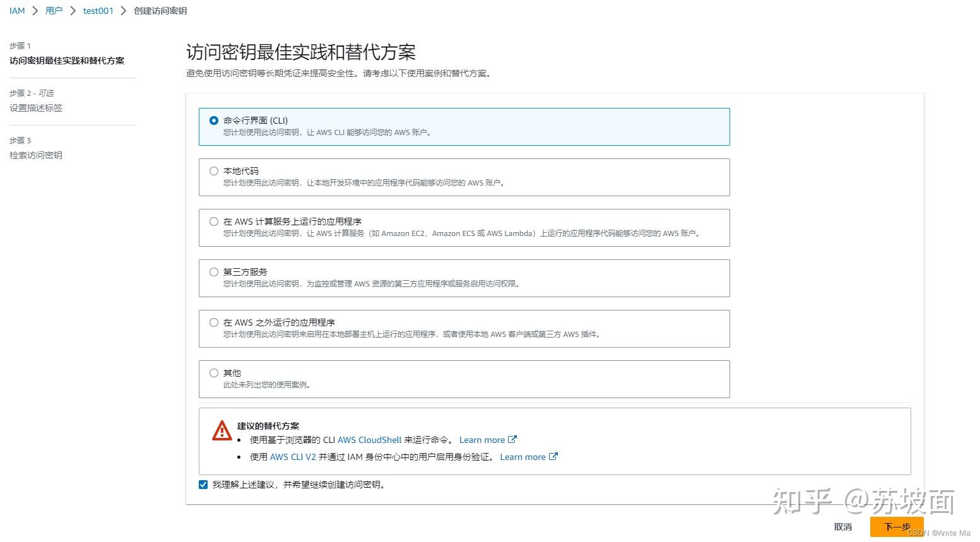Open the IAM breadcrumb link
This screenshot has width=980, height=542.
pos(16,11)
